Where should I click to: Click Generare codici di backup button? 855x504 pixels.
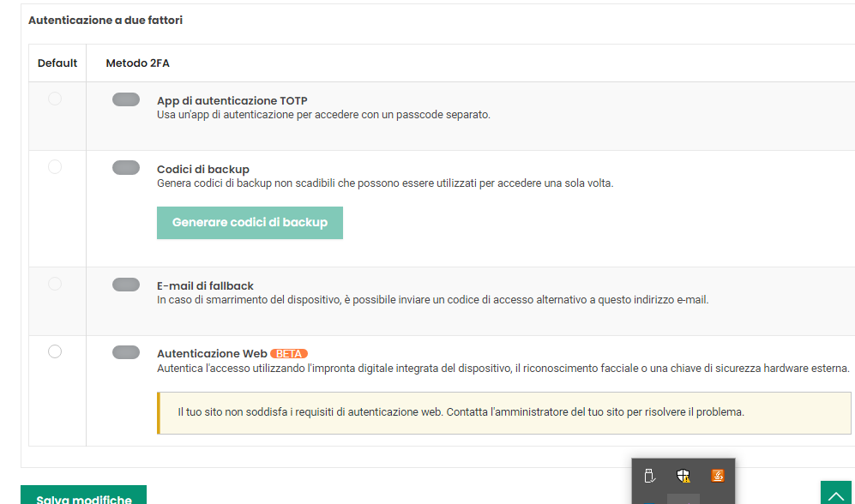tap(250, 223)
